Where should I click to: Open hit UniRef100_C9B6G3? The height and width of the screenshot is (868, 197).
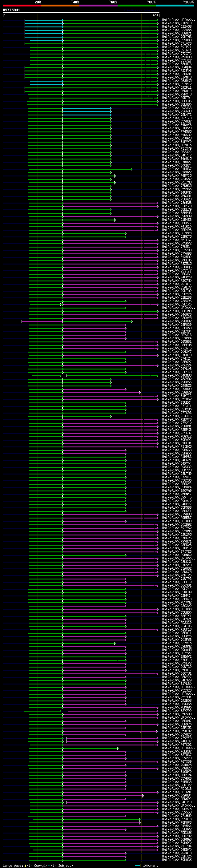(x=177, y=450)
